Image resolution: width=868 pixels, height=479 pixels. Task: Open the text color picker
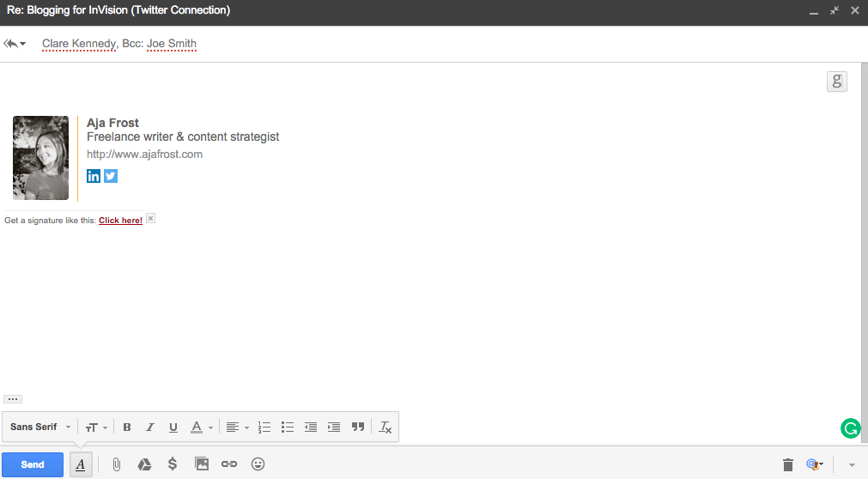(202, 427)
